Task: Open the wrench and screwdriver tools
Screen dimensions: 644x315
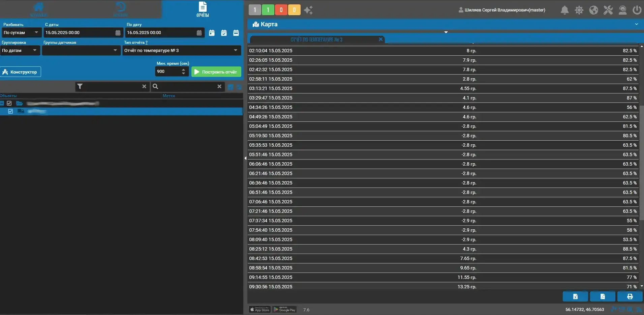Action: 608,10
